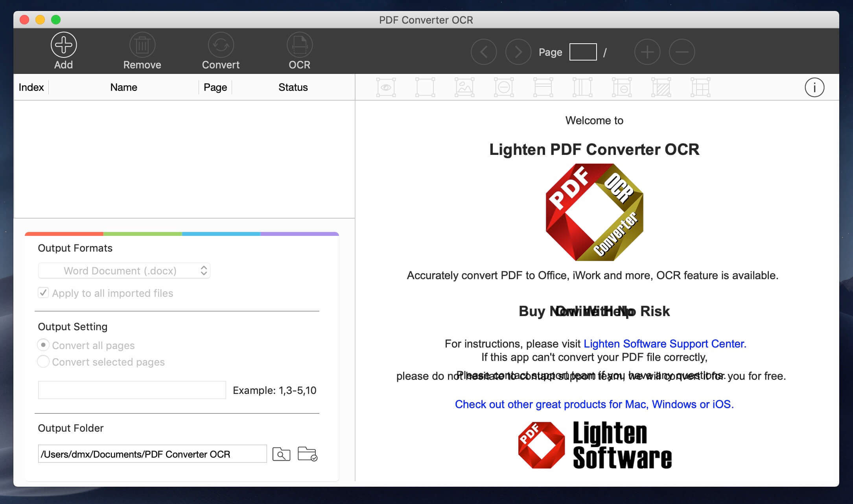Start conversion with the Convert icon
Screen dimensions: 853x504
coord(221,45)
